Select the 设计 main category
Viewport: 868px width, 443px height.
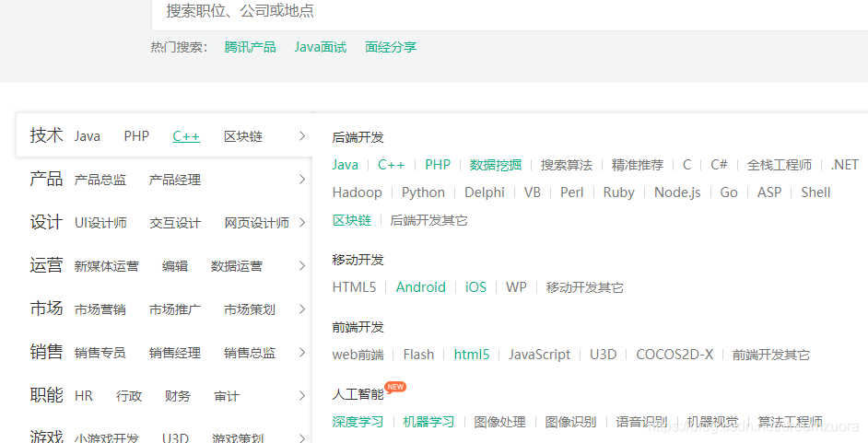pyautogui.click(x=46, y=222)
